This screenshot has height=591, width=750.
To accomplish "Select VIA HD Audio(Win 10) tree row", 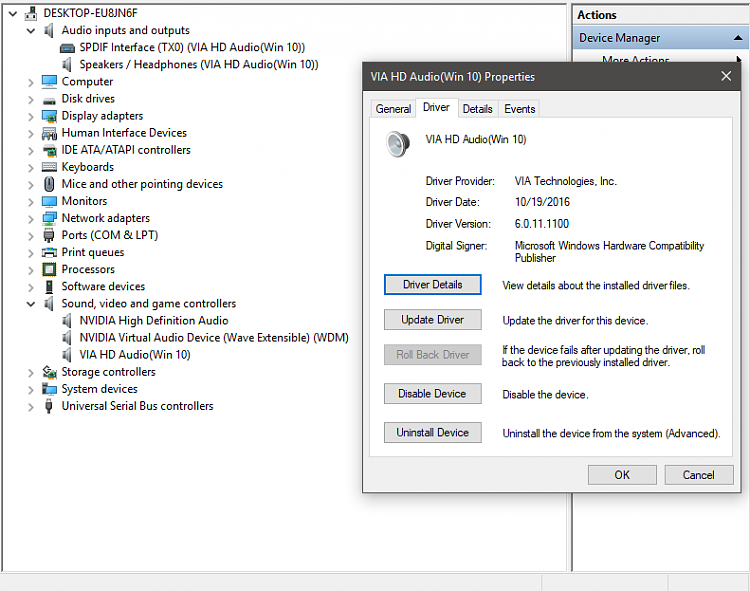I will click(135, 355).
